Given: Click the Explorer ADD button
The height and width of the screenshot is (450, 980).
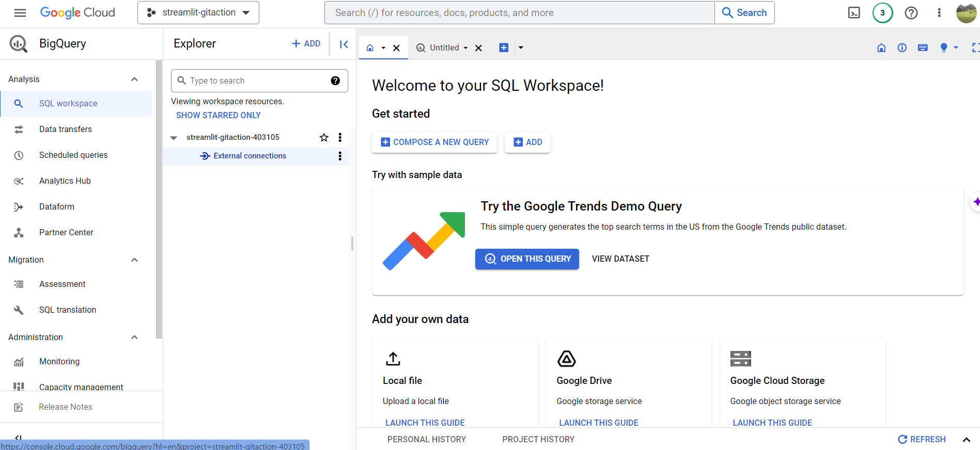Looking at the screenshot, I should tap(306, 44).
